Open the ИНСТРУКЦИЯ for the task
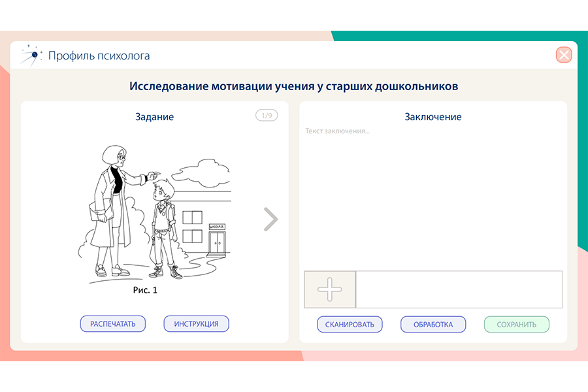The width and height of the screenshot is (588, 392). tap(196, 323)
